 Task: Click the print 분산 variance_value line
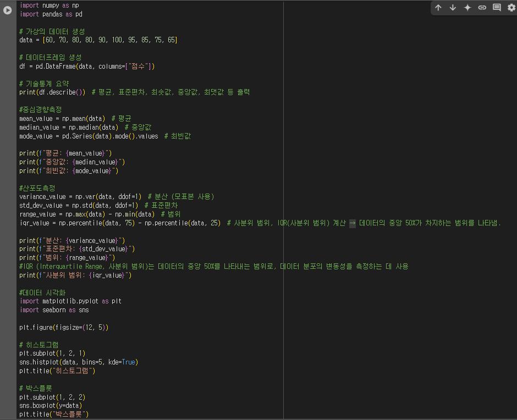pyautogui.click(x=72, y=240)
